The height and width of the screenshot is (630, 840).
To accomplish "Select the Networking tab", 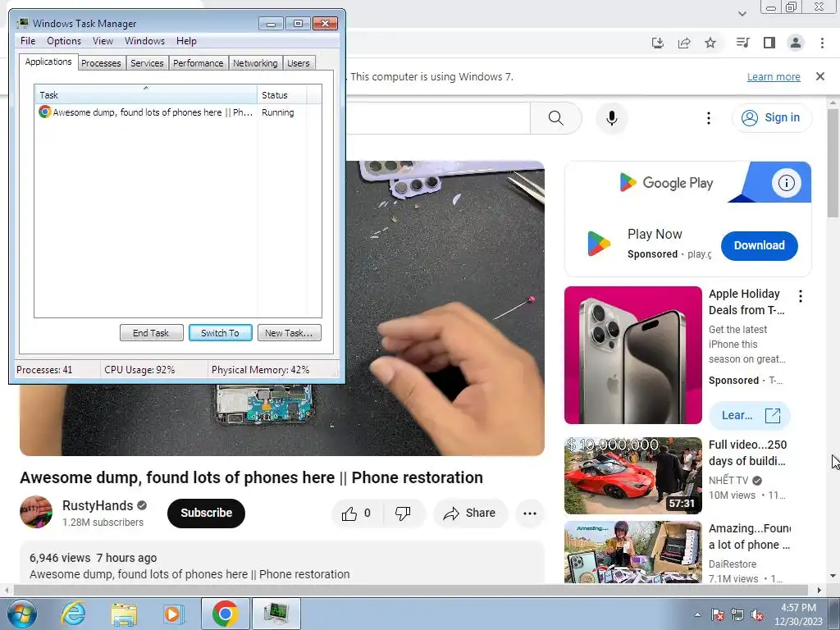I will [x=255, y=63].
